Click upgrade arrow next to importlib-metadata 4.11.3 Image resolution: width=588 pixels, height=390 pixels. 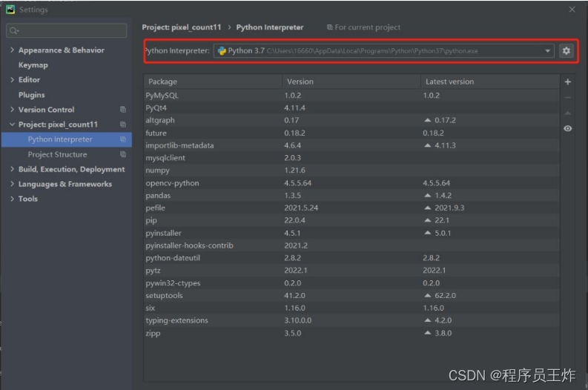(x=428, y=145)
